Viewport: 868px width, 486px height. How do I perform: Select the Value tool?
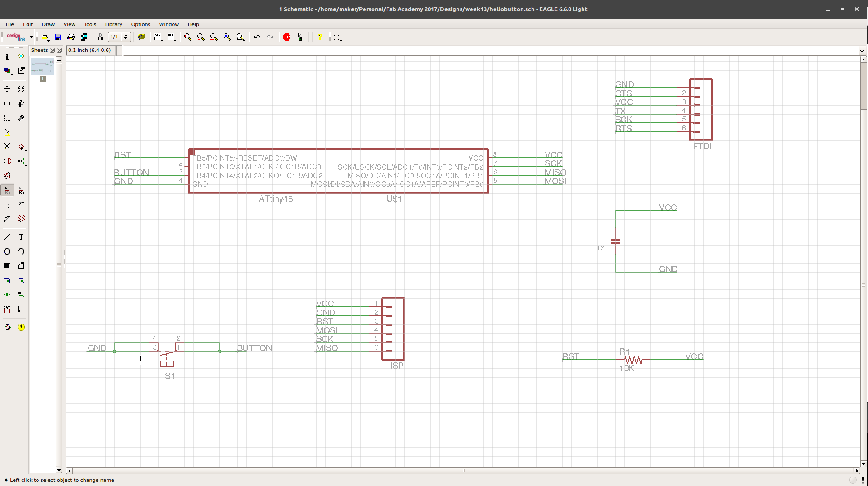(21, 190)
